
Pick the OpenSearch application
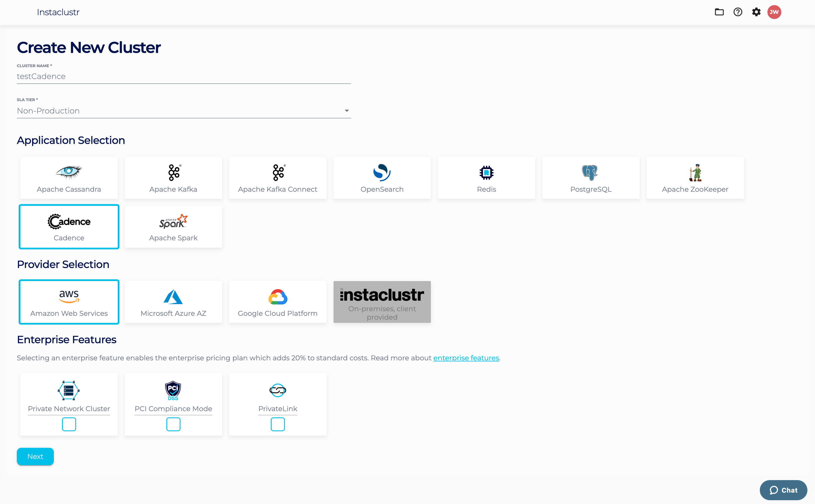(x=382, y=178)
